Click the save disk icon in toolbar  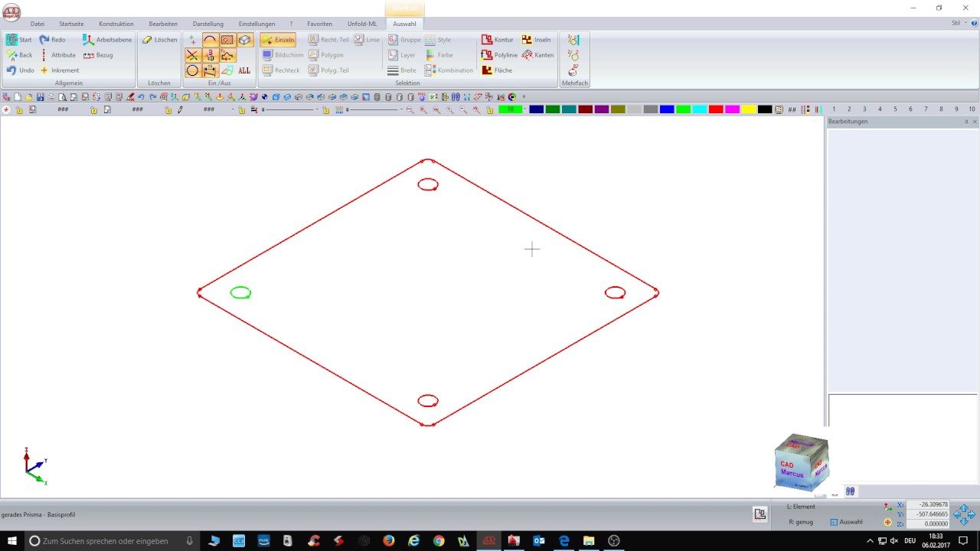click(40, 97)
